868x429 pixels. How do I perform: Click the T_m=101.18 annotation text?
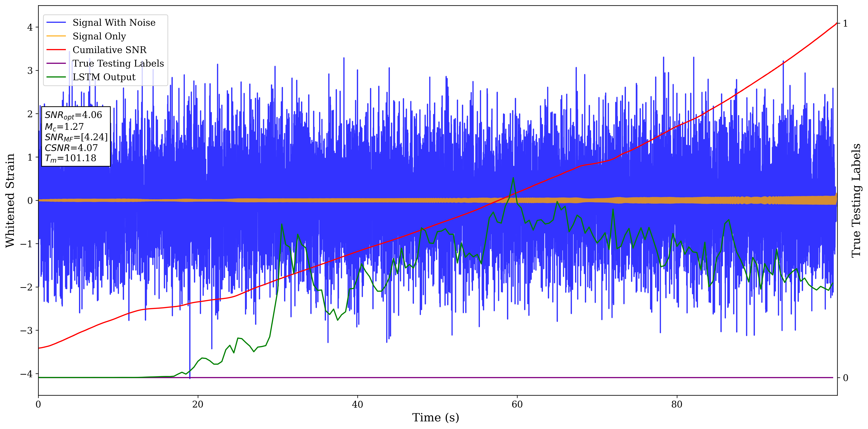click(70, 158)
